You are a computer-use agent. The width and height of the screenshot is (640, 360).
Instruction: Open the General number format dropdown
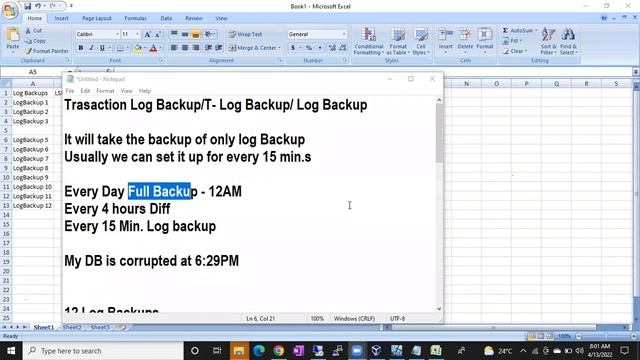point(344,34)
